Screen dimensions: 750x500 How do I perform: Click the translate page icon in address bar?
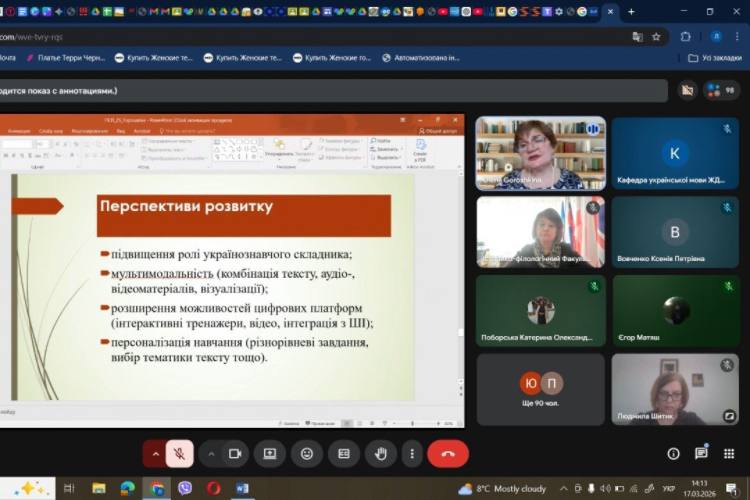[x=637, y=36]
